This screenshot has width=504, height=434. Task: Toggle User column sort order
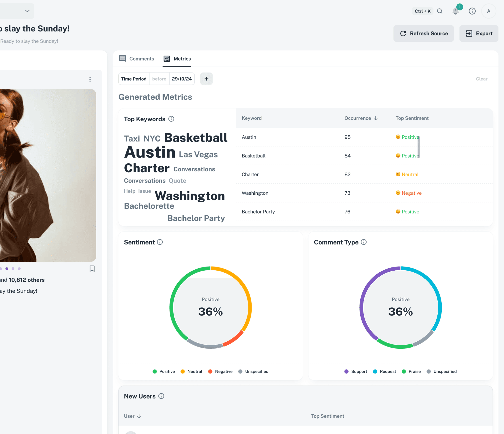[139, 416]
